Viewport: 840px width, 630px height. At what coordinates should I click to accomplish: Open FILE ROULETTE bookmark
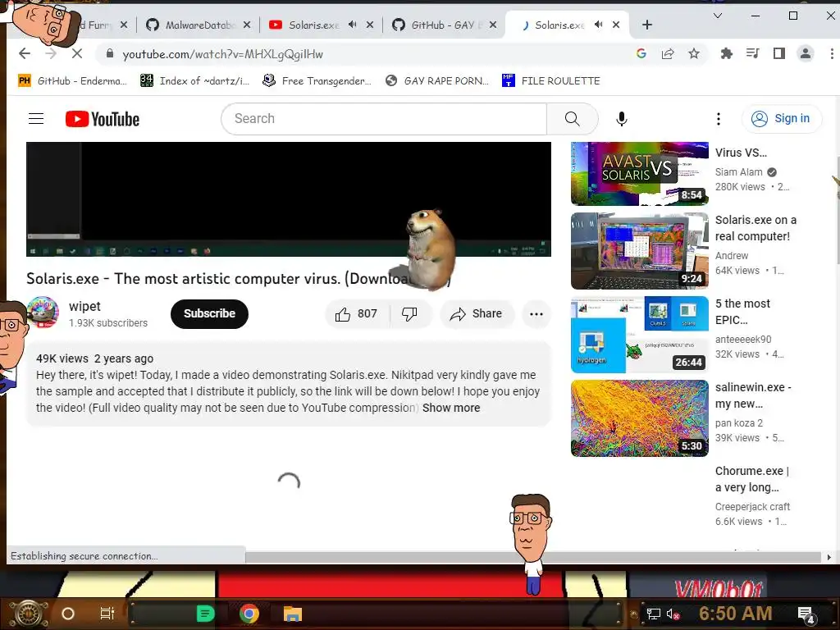[x=551, y=81]
